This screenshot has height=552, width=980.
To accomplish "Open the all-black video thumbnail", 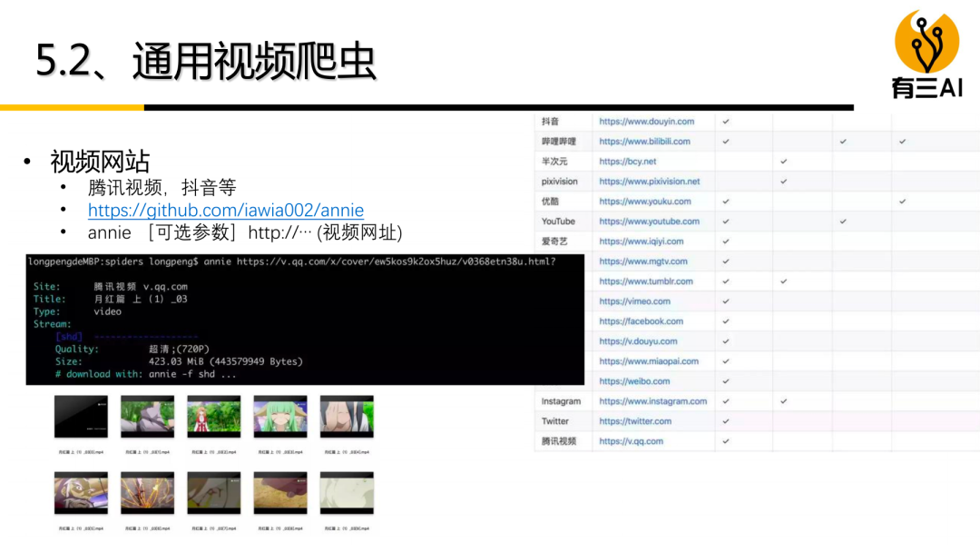I will (81, 417).
